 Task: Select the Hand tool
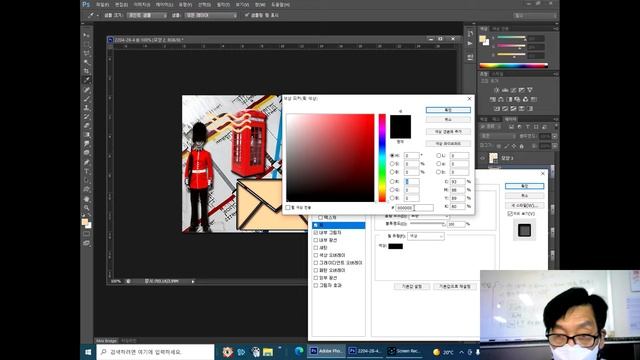pos(87,199)
